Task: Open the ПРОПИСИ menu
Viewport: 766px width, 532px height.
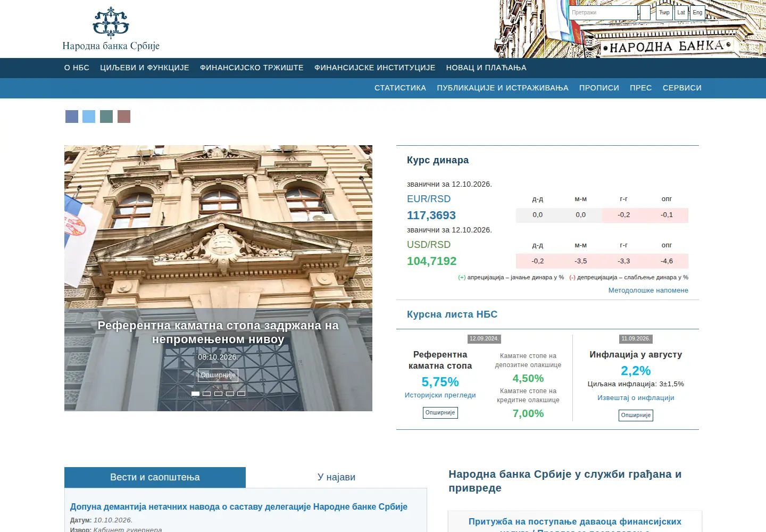Action: tap(599, 88)
